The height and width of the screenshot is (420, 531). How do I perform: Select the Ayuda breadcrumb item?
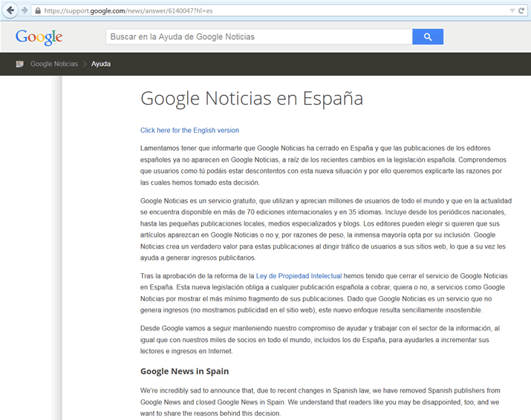tap(101, 64)
